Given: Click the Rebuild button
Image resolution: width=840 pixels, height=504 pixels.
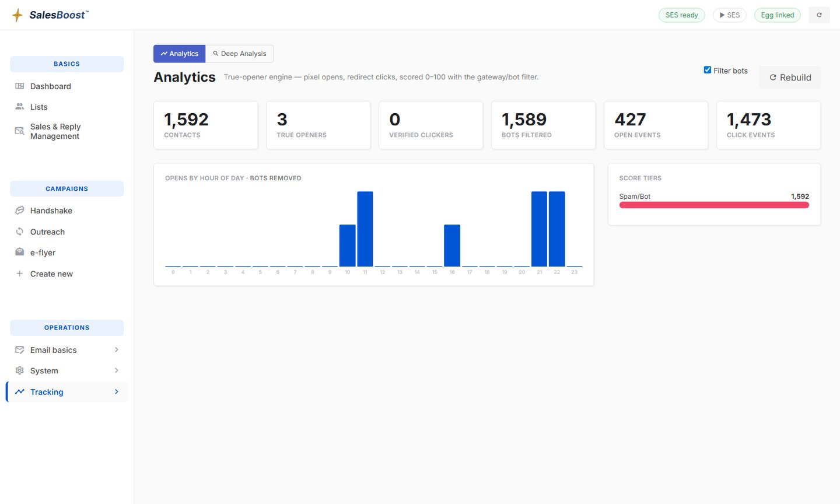Looking at the screenshot, I should pos(790,78).
